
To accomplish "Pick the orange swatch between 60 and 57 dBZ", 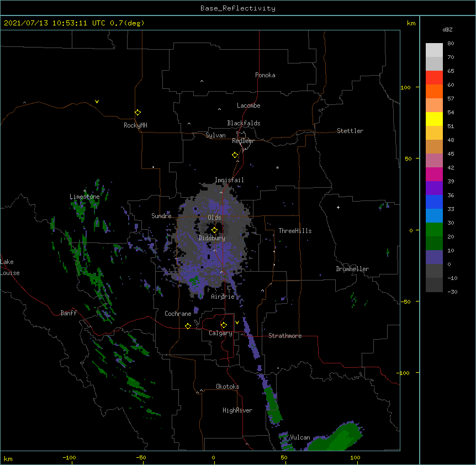I will click(434, 92).
